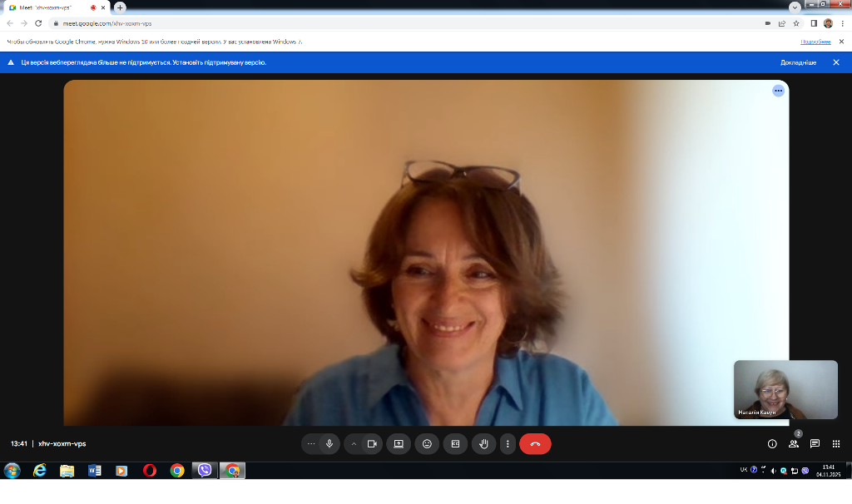Open the in-call chat panel

(x=815, y=444)
